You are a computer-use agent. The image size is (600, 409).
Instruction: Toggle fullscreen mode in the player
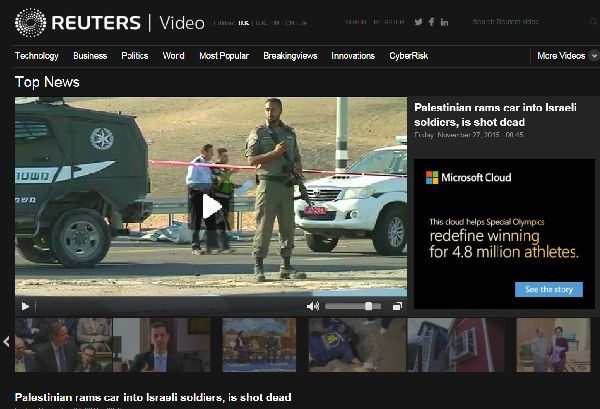pyautogui.click(x=397, y=306)
